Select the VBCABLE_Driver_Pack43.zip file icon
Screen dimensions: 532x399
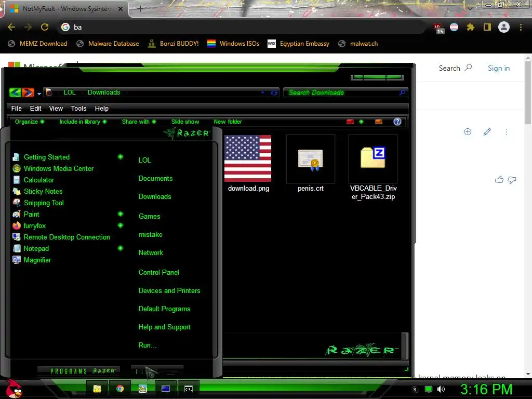click(373, 158)
